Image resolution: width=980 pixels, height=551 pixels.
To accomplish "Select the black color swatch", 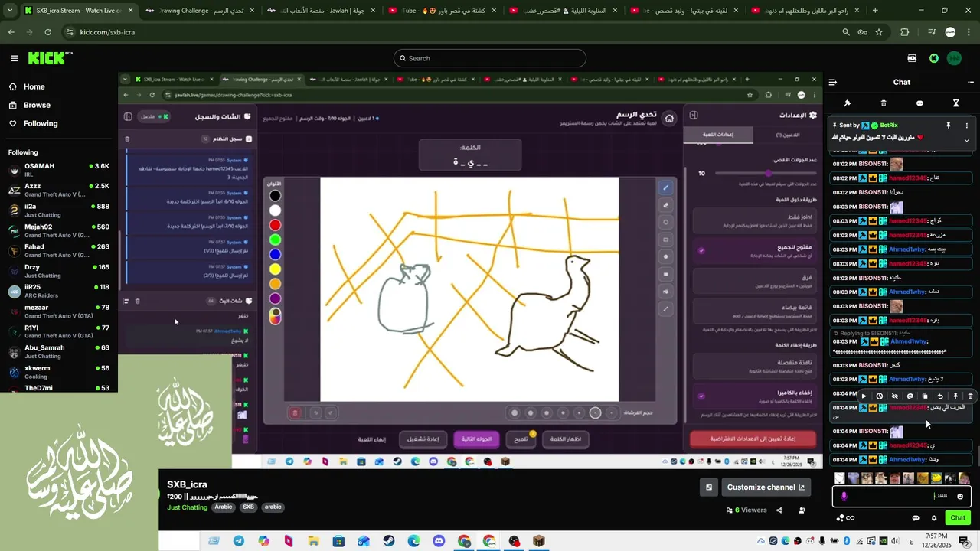I will [x=275, y=196].
